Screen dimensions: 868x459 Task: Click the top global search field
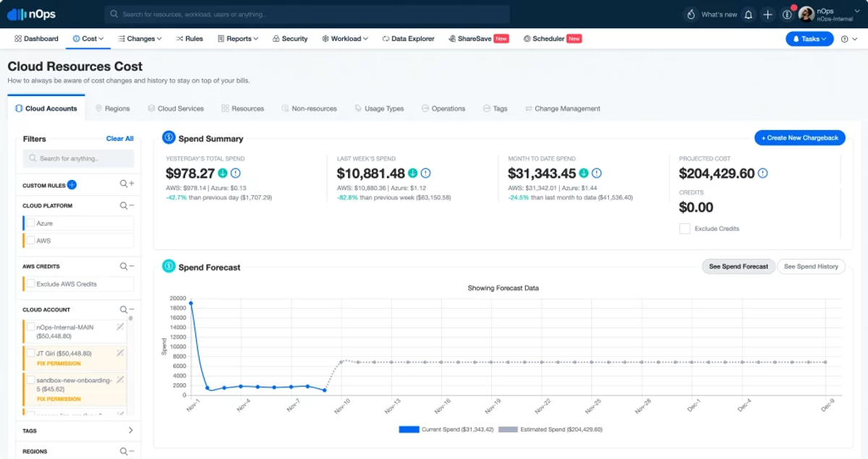(x=307, y=14)
